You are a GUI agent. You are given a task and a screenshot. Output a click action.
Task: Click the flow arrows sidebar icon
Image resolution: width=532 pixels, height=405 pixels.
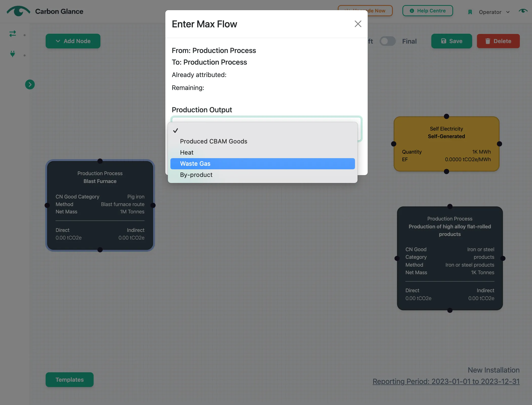tap(13, 34)
